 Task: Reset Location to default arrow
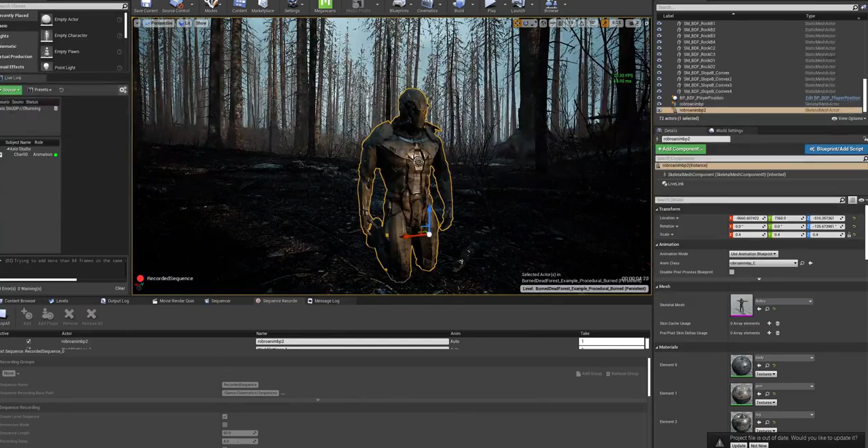(854, 218)
